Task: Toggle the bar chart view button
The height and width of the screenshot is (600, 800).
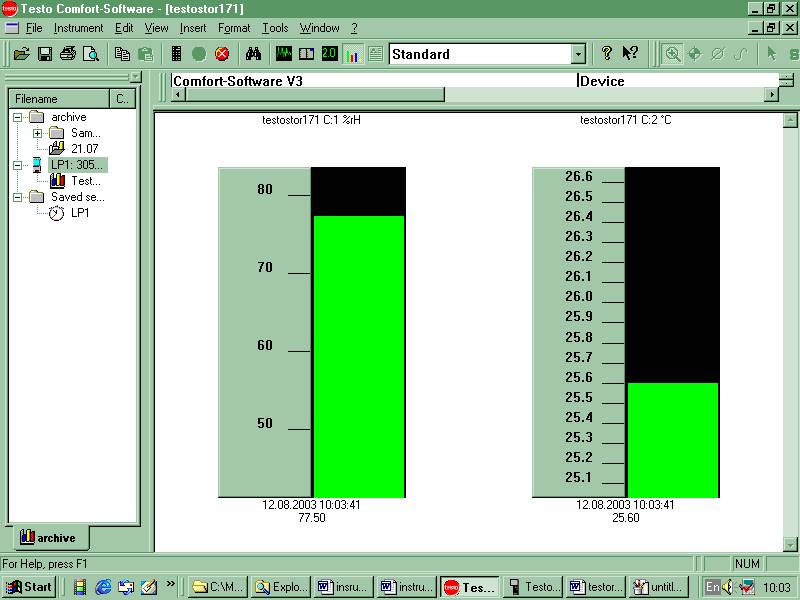Action: [x=352, y=54]
